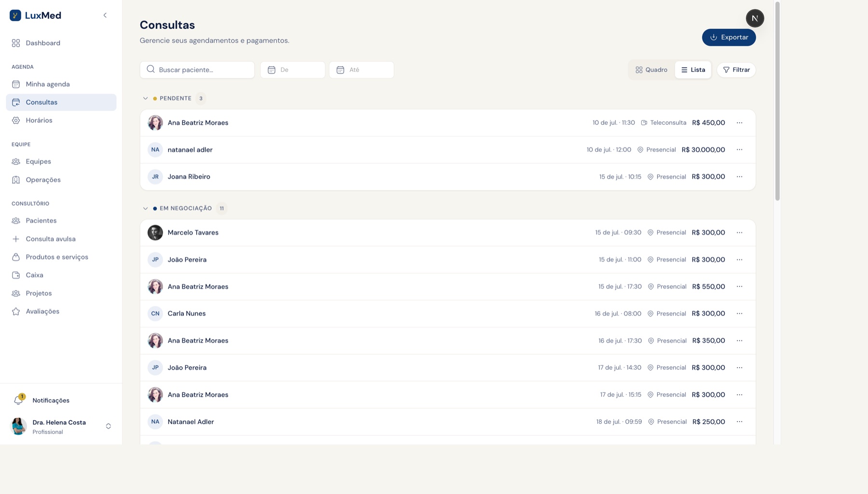The width and height of the screenshot is (868, 494).
Task: Click the Buscar paciente search field
Action: point(197,70)
